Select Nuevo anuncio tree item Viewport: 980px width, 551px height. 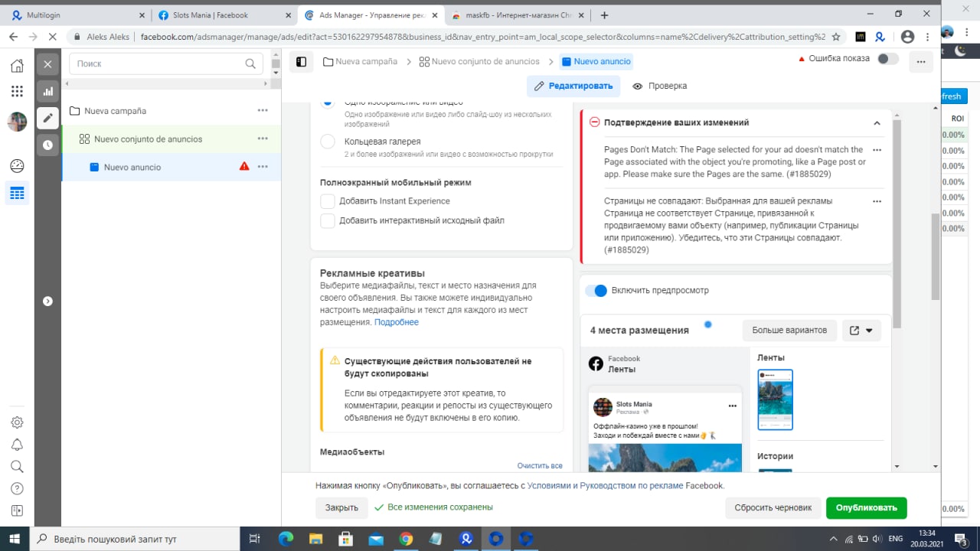pyautogui.click(x=132, y=167)
